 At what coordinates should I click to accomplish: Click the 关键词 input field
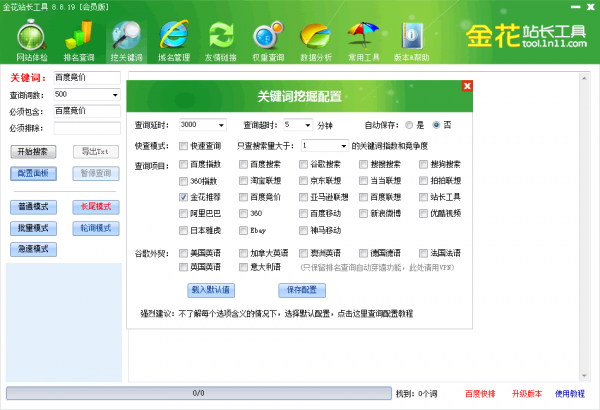(87, 78)
